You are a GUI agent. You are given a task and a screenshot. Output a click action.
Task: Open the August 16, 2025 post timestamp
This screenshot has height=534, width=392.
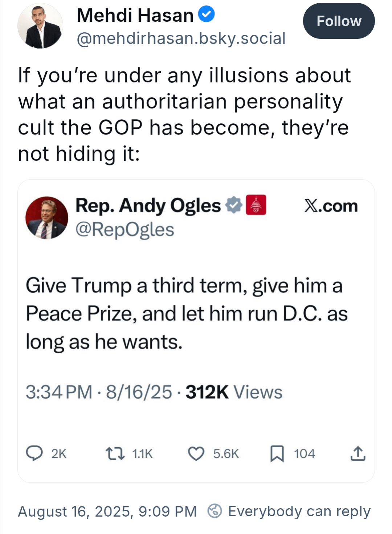pyautogui.click(x=107, y=512)
